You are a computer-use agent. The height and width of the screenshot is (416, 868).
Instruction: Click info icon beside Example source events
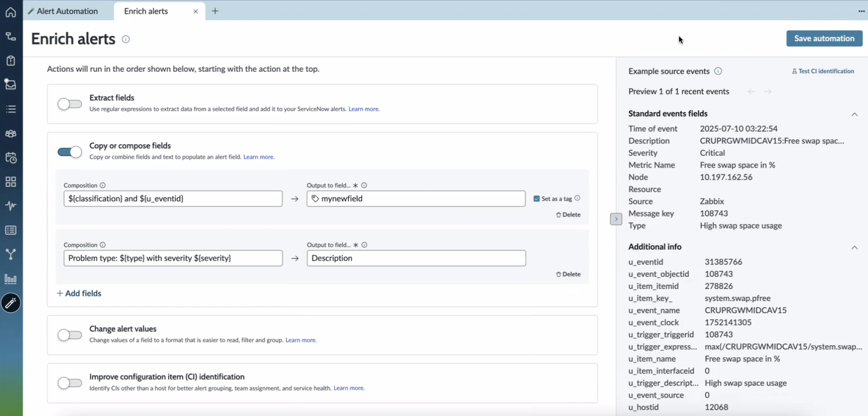tap(718, 71)
